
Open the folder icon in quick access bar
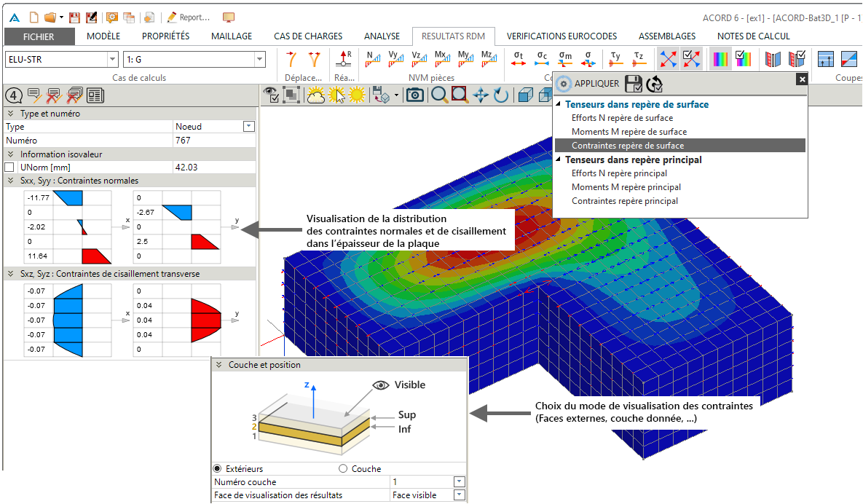pos(50,17)
